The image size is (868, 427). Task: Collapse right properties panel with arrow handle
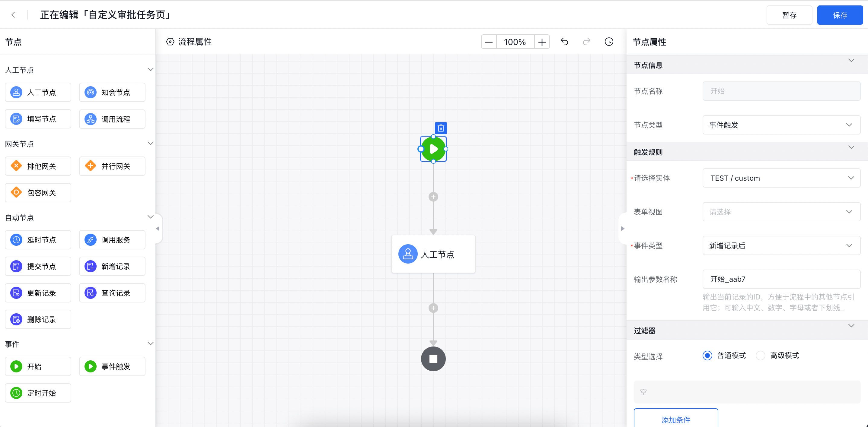click(623, 229)
